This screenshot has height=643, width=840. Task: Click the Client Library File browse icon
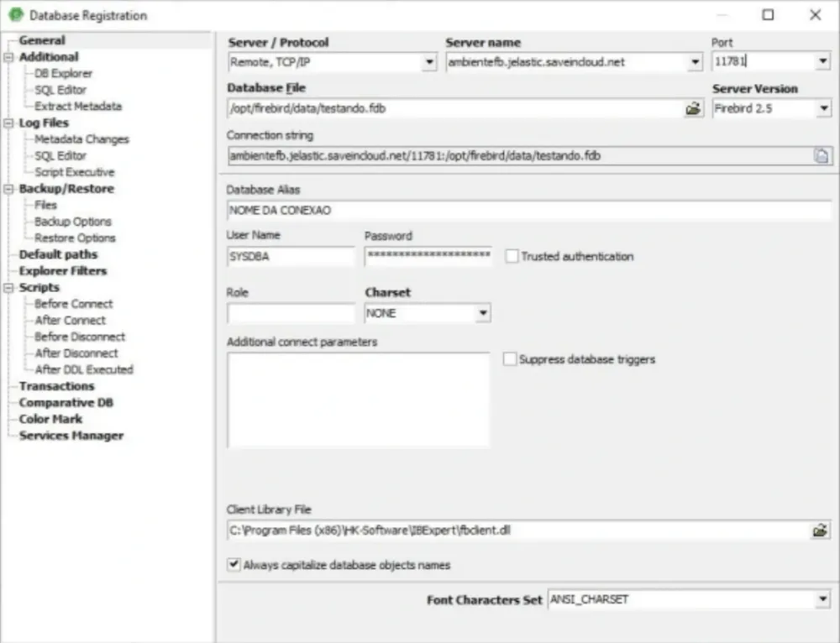[819, 530]
